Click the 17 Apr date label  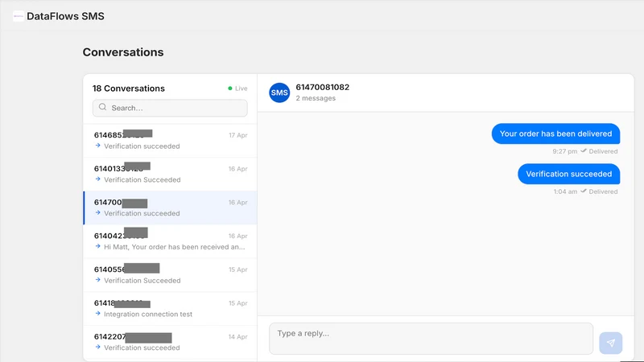click(x=238, y=135)
